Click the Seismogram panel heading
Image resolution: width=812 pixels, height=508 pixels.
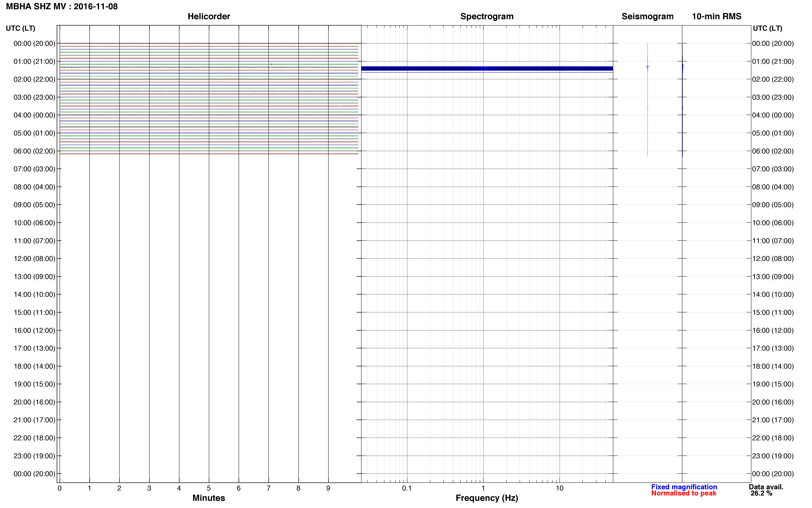coord(648,16)
